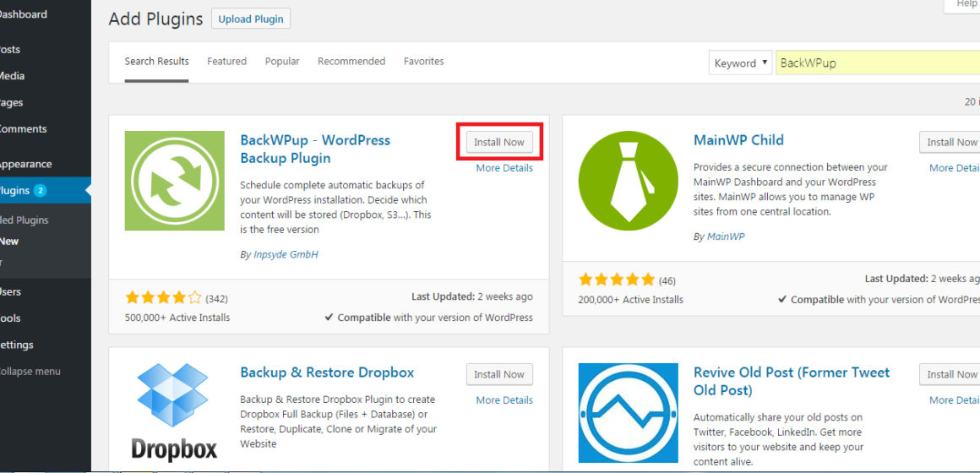
Task: Open More Details for Backup & Restore Dropbox
Action: [x=504, y=400]
